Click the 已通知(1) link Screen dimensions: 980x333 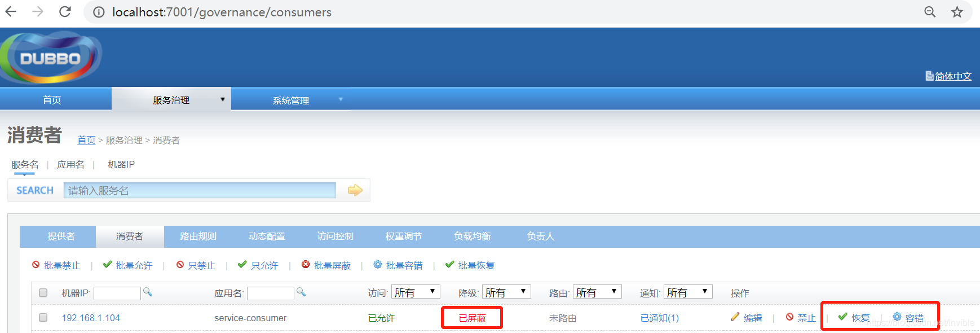659,318
